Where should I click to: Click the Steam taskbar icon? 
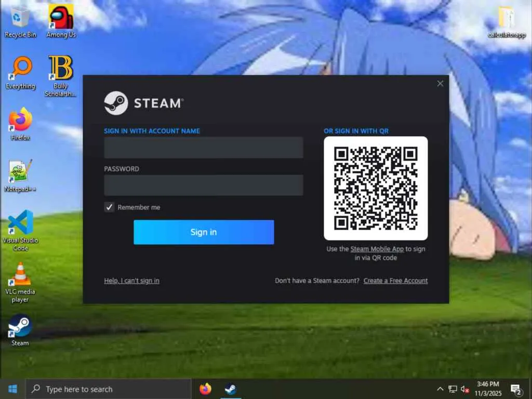[x=231, y=389]
